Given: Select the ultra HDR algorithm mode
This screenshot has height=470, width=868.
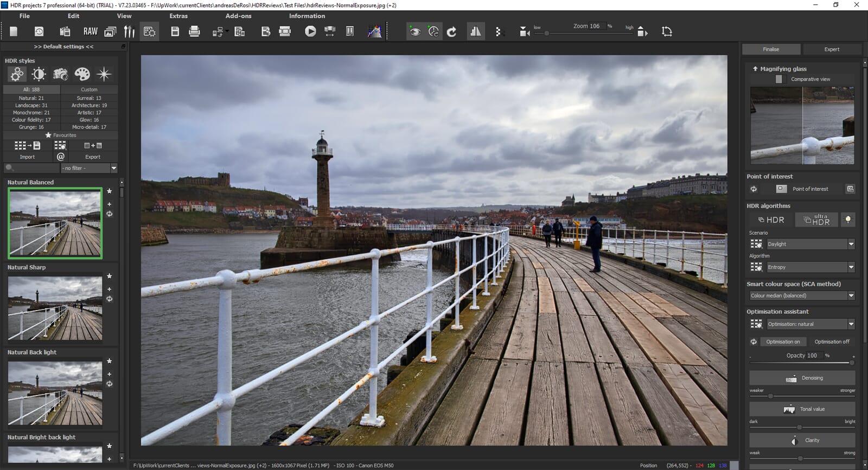Looking at the screenshot, I should (x=816, y=220).
